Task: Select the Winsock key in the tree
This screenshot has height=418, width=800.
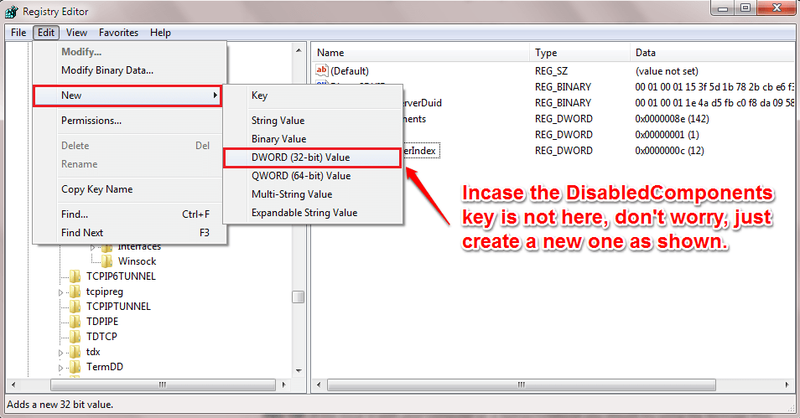Action: (137, 261)
